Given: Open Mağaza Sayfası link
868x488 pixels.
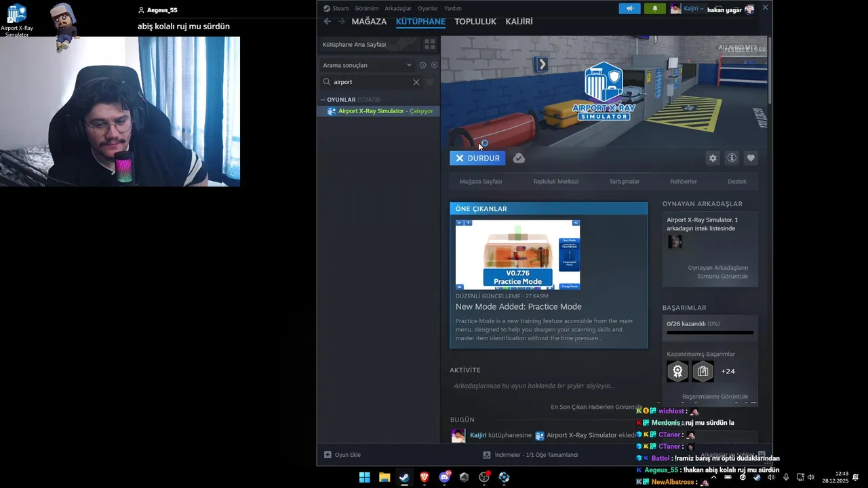Looking at the screenshot, I should 481,182.
